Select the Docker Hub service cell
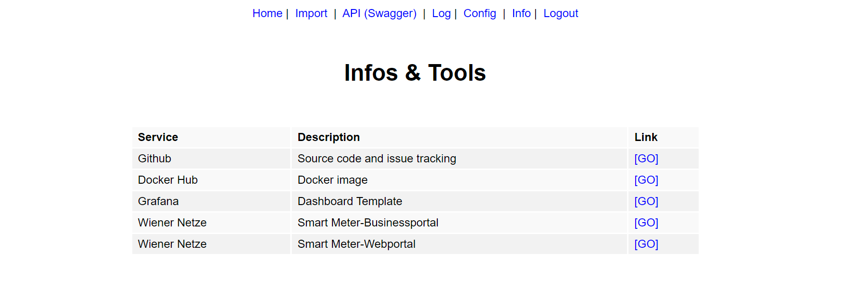Screen dimensions: 868x291 point(211,180)
